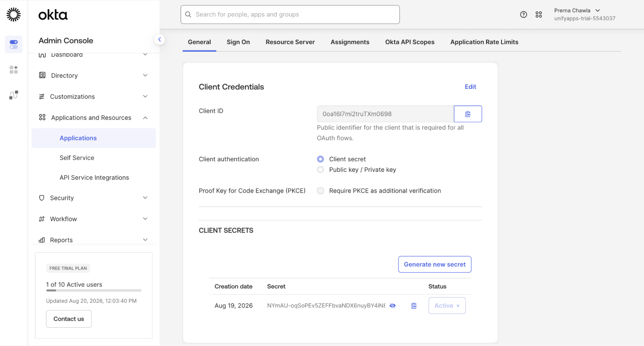The height and width of the screenshot is (346, 644).
Task: Click the Secret column header
Action: pyautogui.click(x=276, y=287)
